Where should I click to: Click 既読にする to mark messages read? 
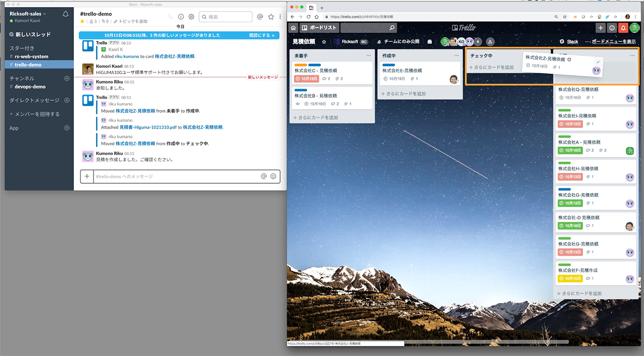pyautogui.click(x=262, y=35)
